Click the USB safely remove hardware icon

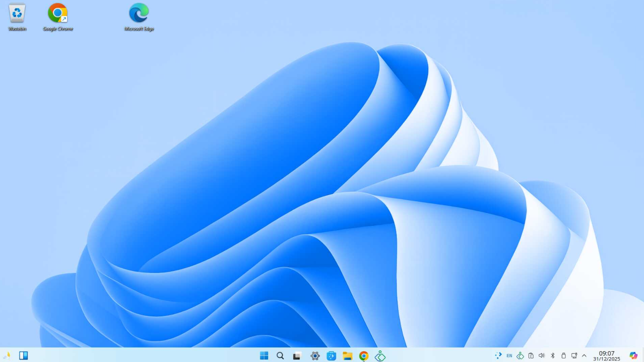[563, 356]
